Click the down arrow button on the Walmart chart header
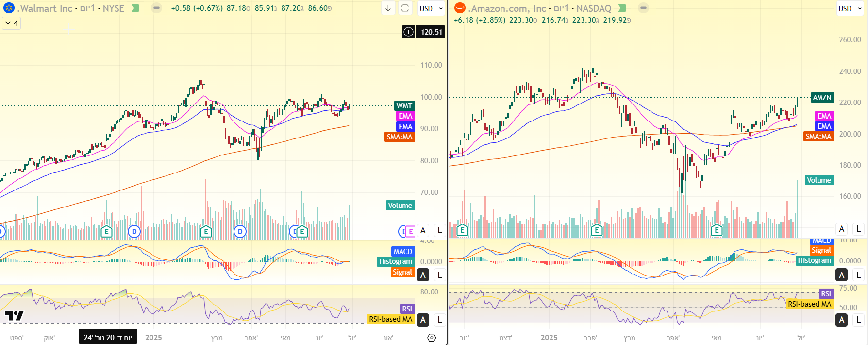Viewport: 868px width, 345px height. click(x=388, y=8)
